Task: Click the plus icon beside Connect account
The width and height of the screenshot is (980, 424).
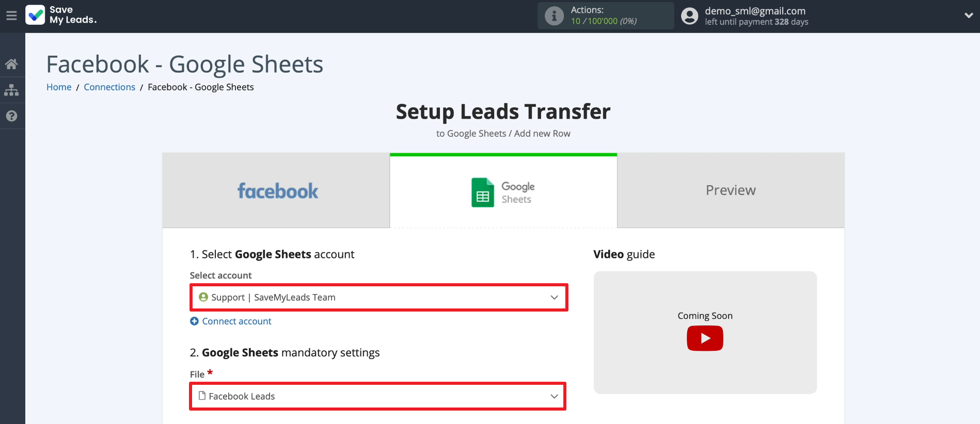Action: [x=194, y=321]
